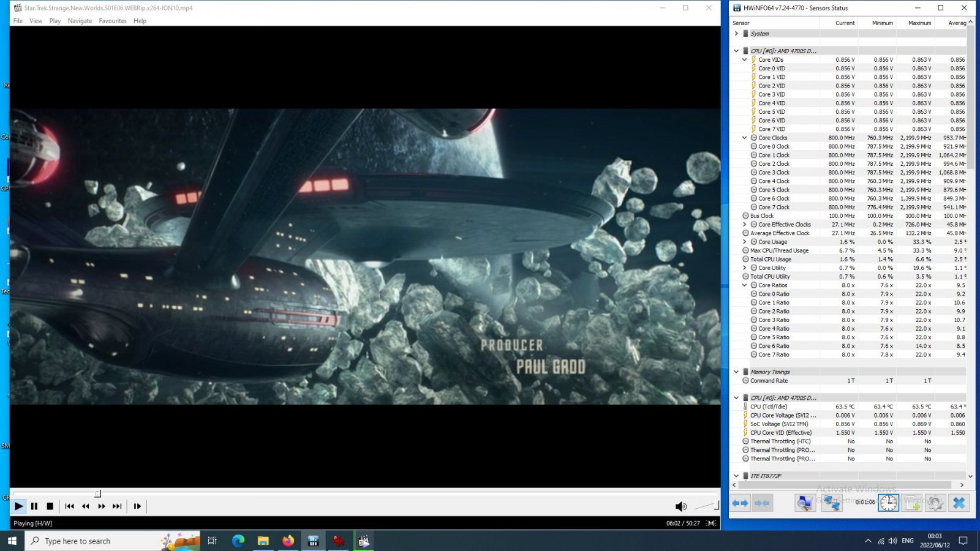Select the Command Rate row
The width and height of the screenshot is (980, 551).
tap(848, 381)
